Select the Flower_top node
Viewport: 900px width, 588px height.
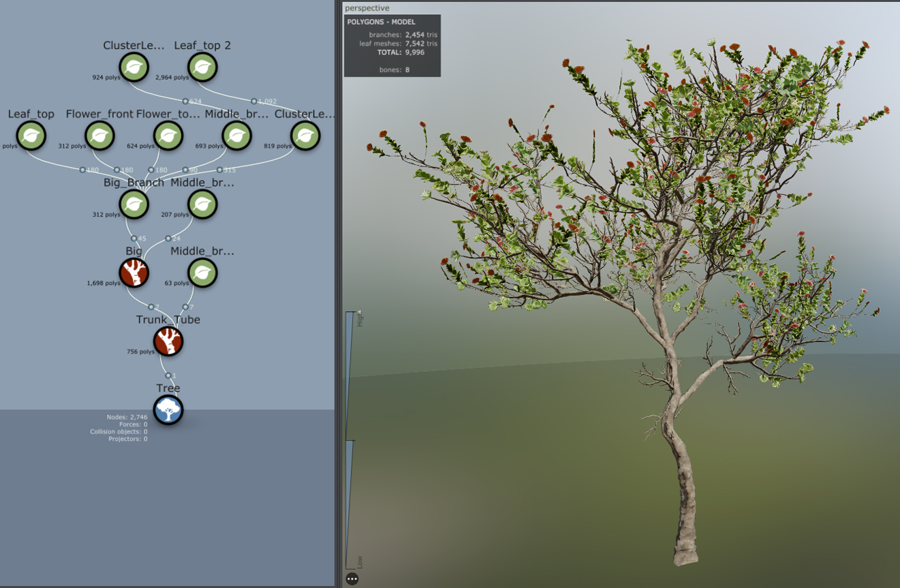168,137
